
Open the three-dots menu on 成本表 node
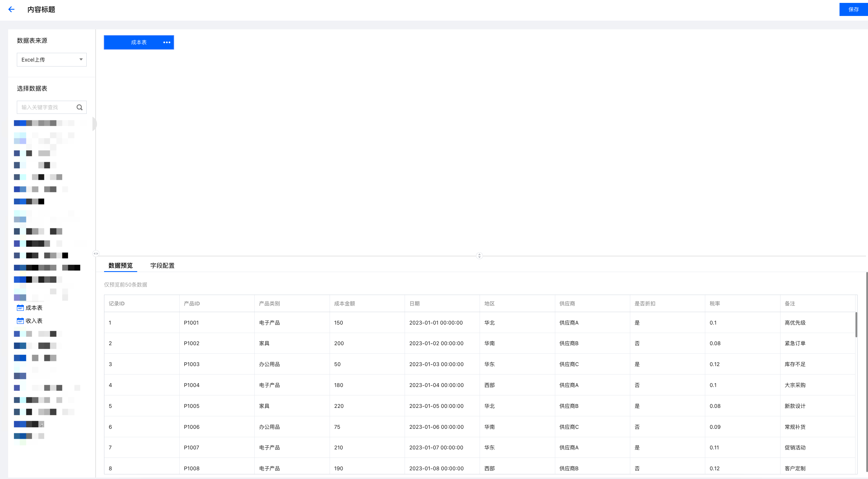point(167,42)
